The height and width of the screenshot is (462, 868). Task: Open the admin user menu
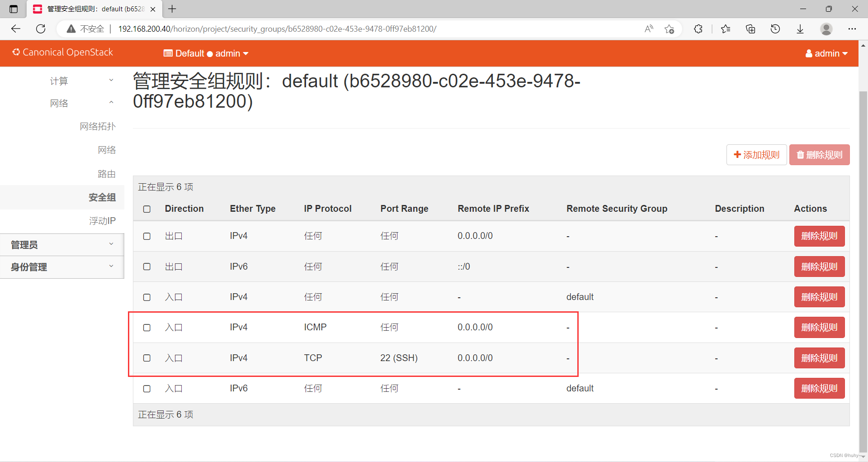tap(826, 53)
